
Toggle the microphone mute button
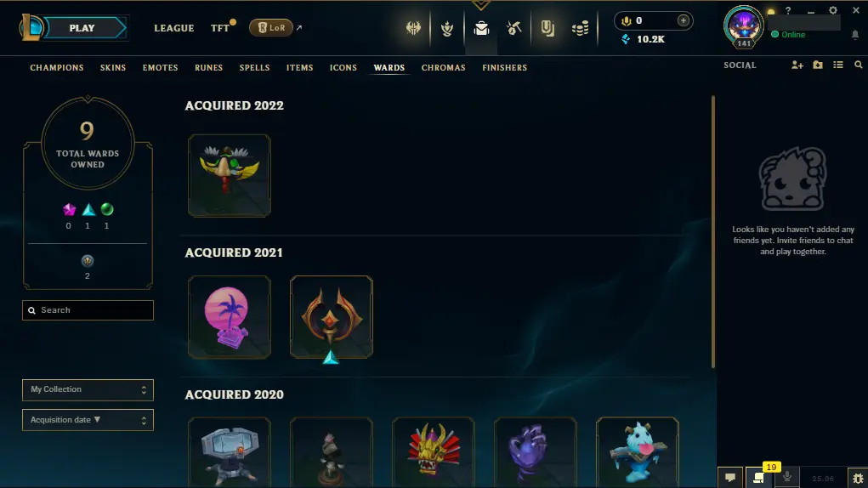[x=787, y=478]
